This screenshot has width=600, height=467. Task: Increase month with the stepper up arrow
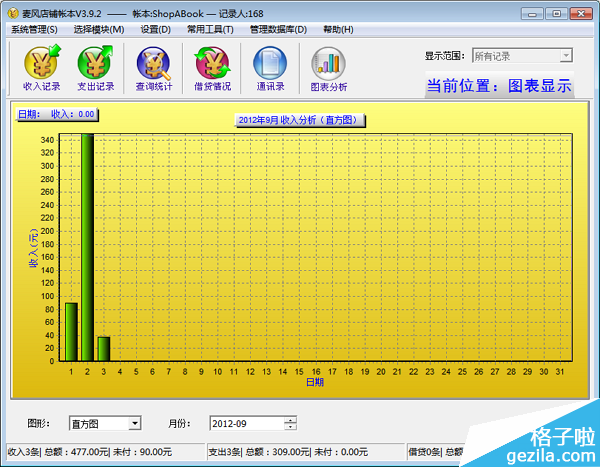pyautogui.click(x=290, y=420)
